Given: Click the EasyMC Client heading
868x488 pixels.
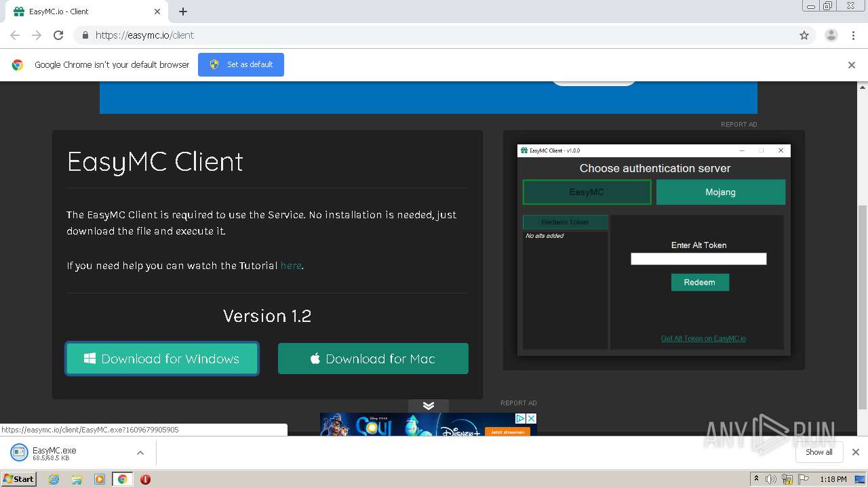Looking at the screenshot, I should pyautogui.click(x=155, y=162).
